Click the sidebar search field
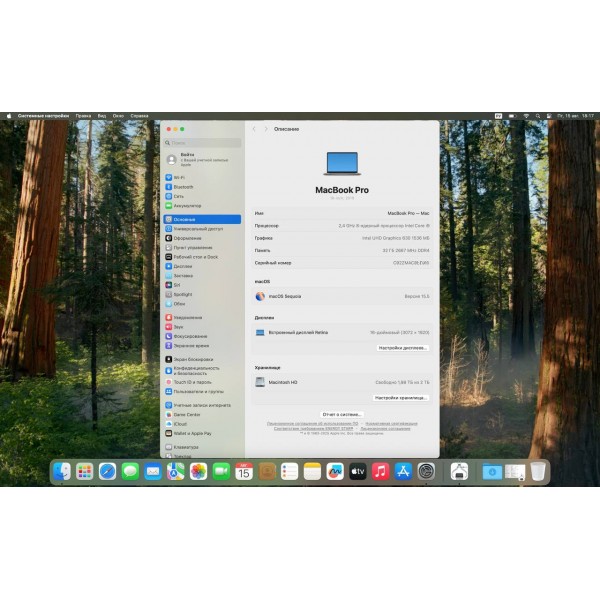The image size is (600, 600). 202,143
